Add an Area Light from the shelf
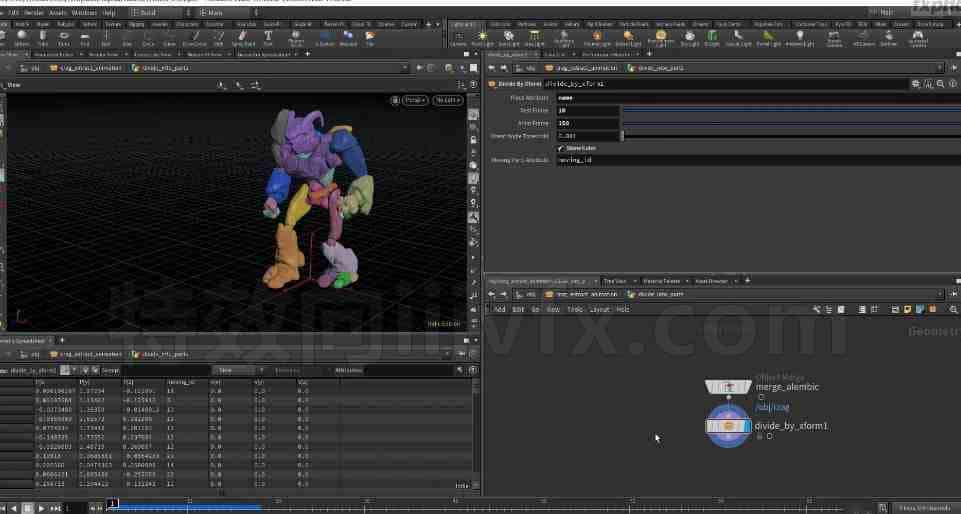The image size is (961, 514). coord(534,39)
